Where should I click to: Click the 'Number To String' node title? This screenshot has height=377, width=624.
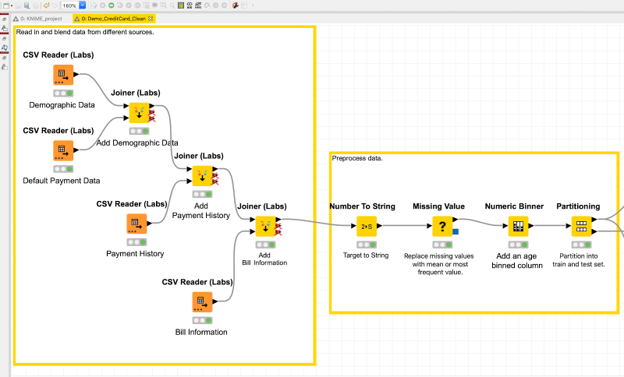pos(362,206)
